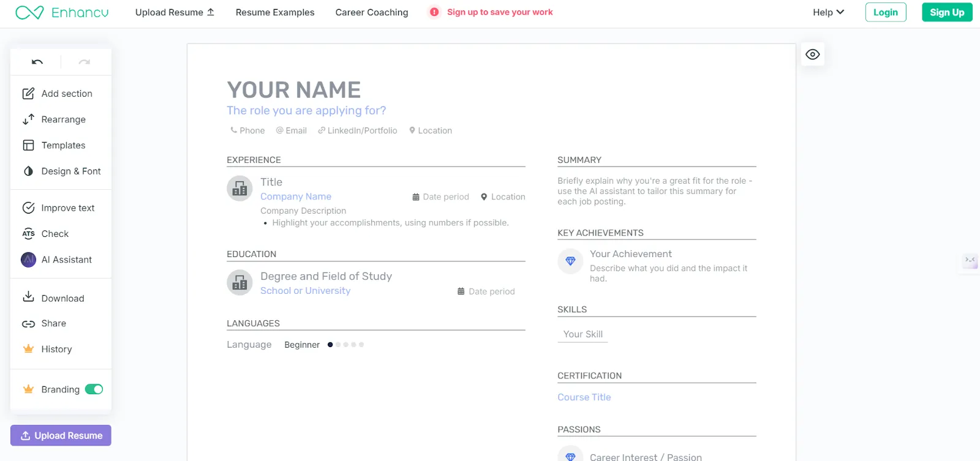The width and height of the screenshot is (980, 461).
Task: Click the diamond icon beside Career Interest / Passion
Action: (570, 456)
